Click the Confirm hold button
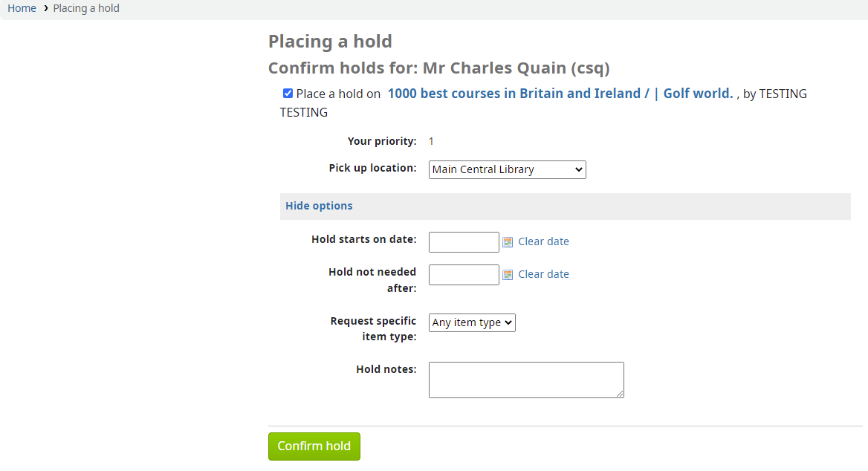This screenshot has width=868, height=471. pos(314,446)
